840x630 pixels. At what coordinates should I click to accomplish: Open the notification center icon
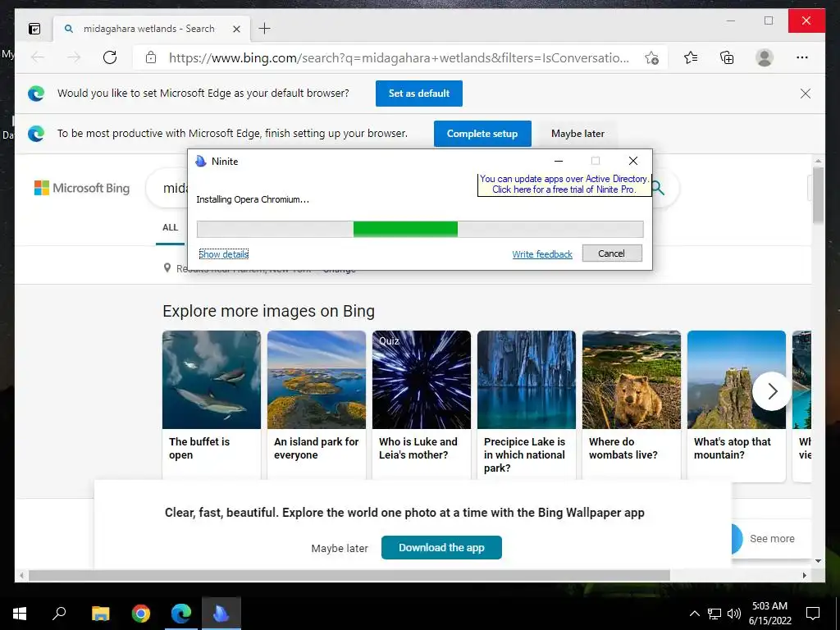click(813, 614)
